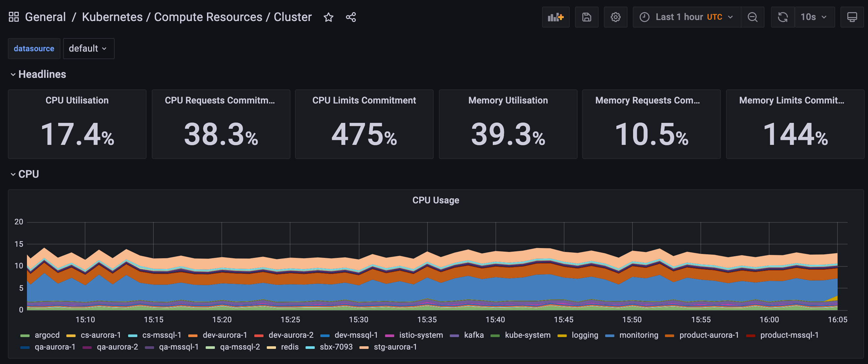Toggle dev-mssql-1 series in legend
This screenshot has height=364, width=868.
pos(356,335)
